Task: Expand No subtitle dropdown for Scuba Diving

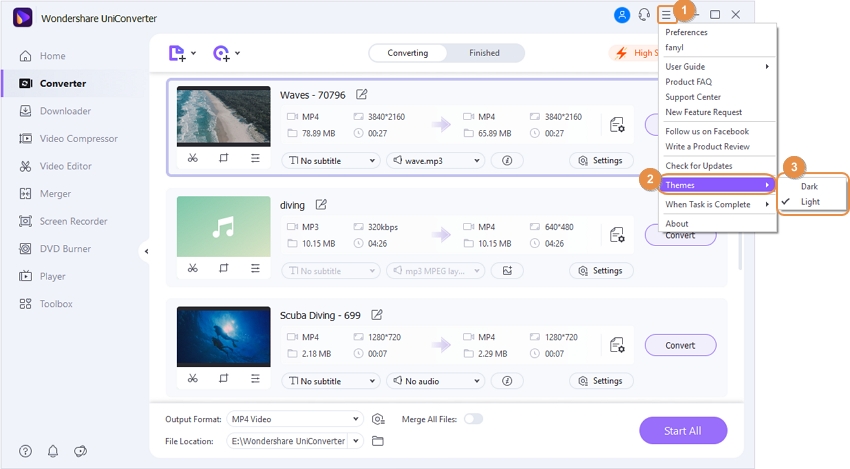Action: coord(330,381)
